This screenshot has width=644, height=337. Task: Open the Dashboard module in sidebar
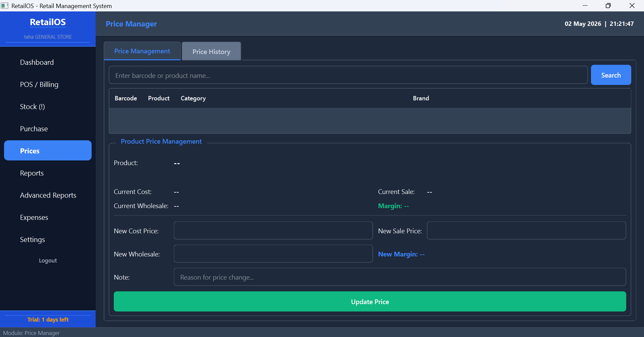(x=48, y=62)
